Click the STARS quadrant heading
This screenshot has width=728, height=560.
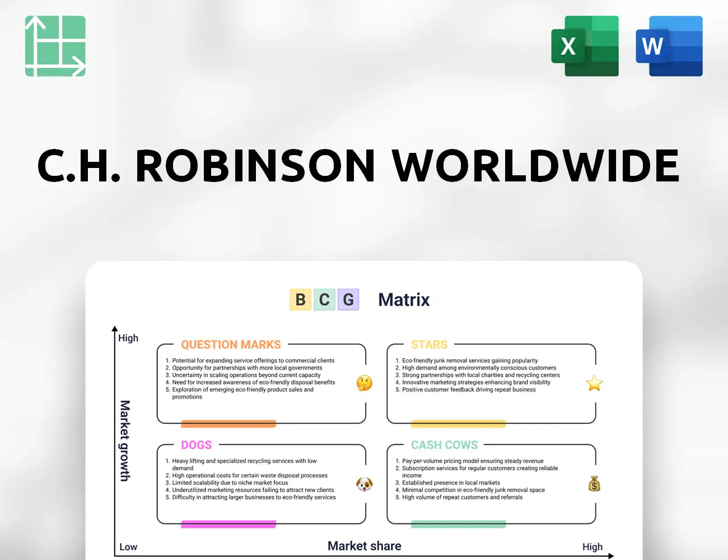429,344
